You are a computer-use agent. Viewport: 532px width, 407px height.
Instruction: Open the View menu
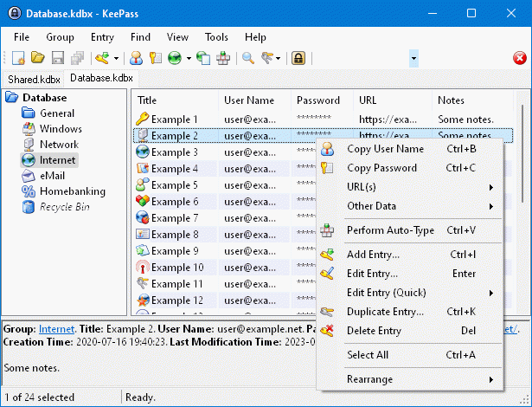pyautogui.click(x=177, y=37)
